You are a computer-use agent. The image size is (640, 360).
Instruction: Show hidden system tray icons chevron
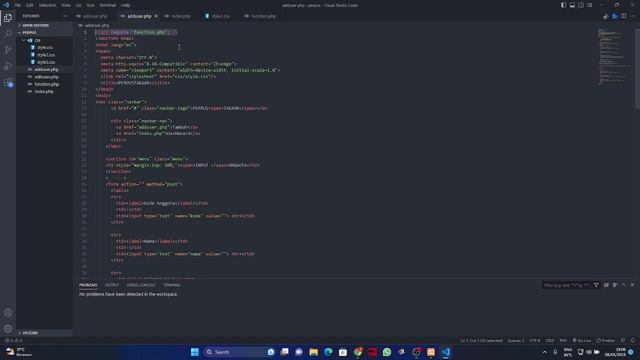[544, 352]
